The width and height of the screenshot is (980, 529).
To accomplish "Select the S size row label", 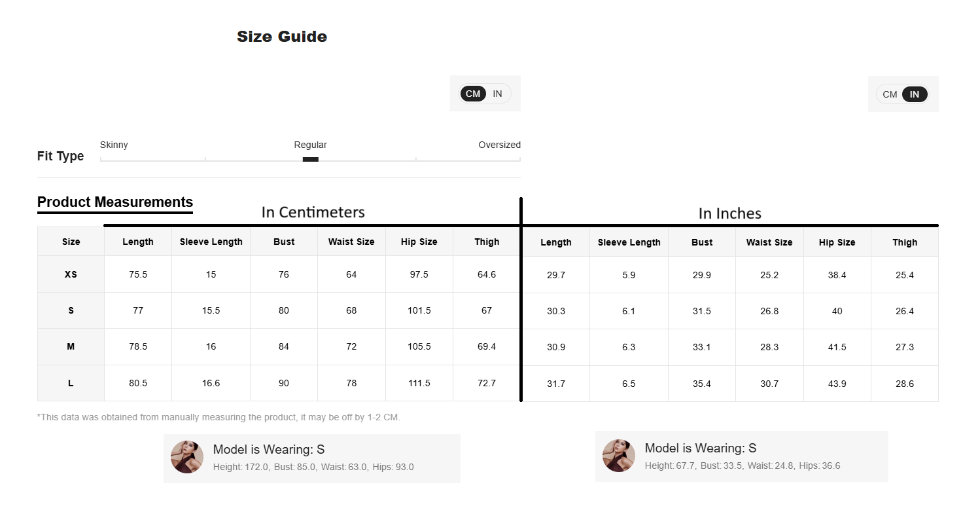I will [71, 310].
